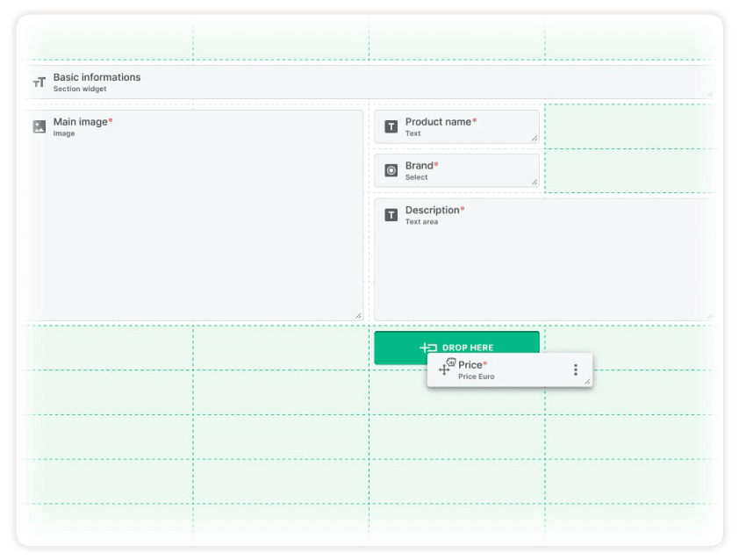This screenshot has height=560, width=739.
Task: Open the Price widget three-dot menu
Action: [576, 370]
